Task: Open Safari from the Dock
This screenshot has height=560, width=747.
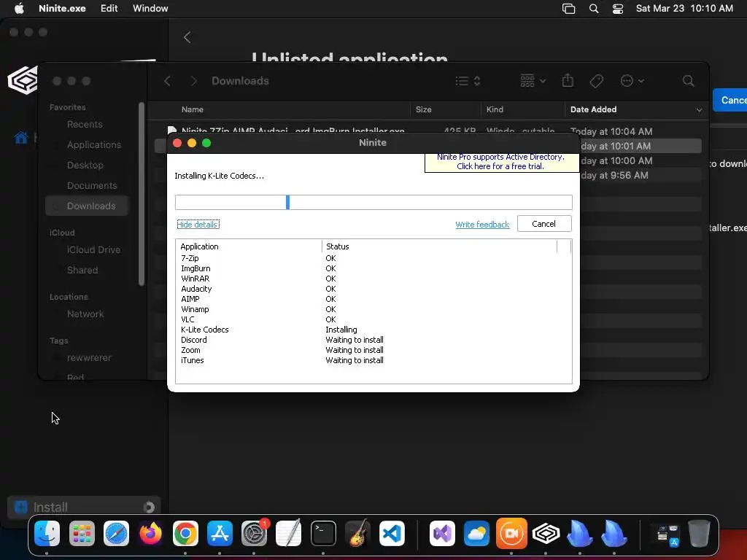Action: coord(116,533)
